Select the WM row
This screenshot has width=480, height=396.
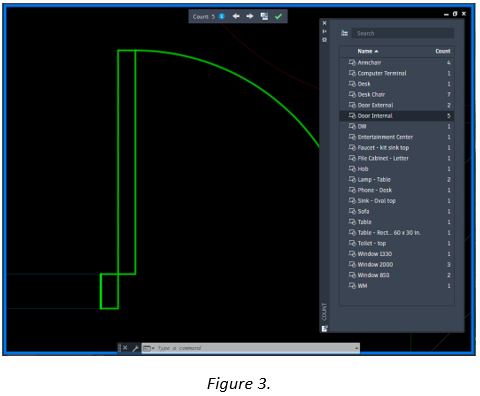[x=397, y=286]
